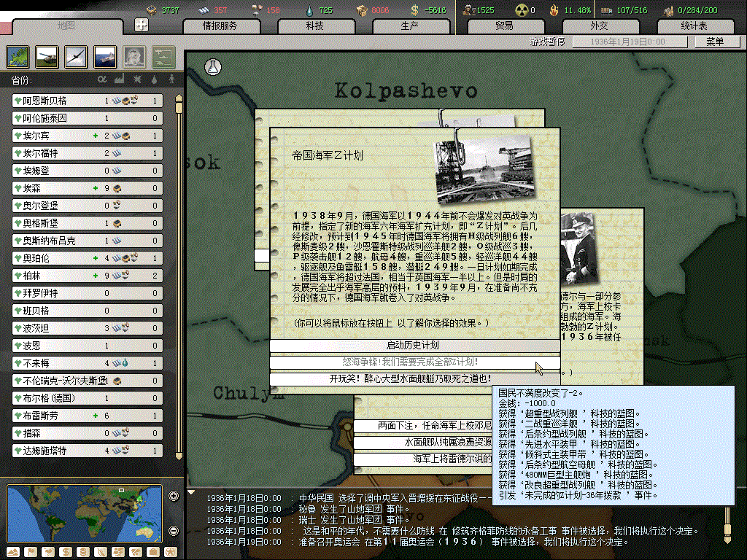Click the four-arrow move icon beside the map tab
Image resolution: width=747 pixels, height=560 pixels.
tap(142, 26)
